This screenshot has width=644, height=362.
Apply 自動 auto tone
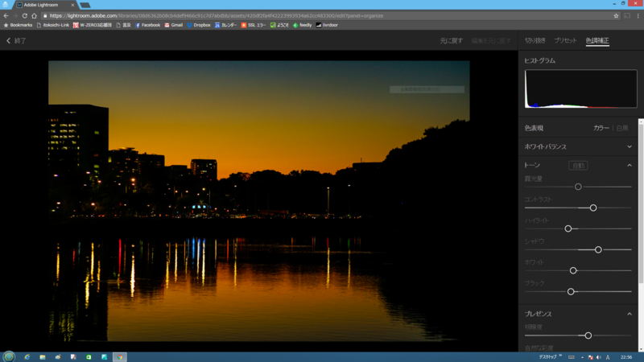coord(578,166)
